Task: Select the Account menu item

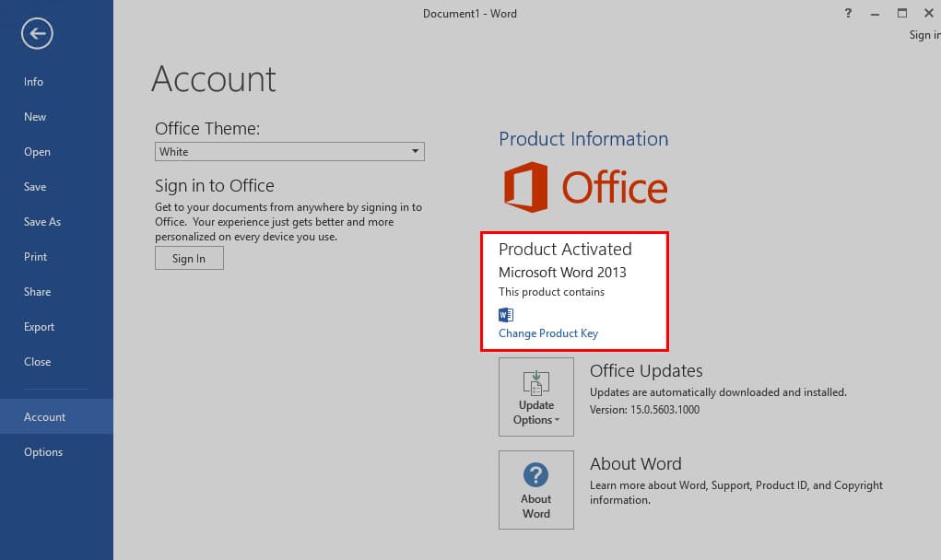Action: pyautogui.click(x=56, y=416)
